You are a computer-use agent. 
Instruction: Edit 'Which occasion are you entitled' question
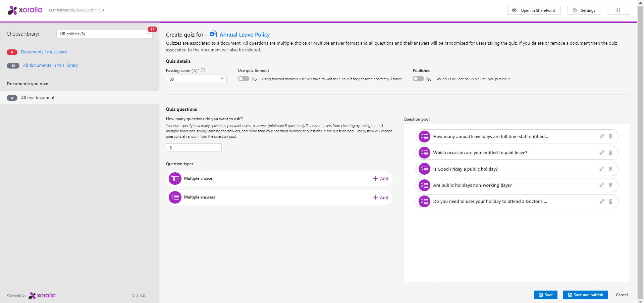(602, 153)
